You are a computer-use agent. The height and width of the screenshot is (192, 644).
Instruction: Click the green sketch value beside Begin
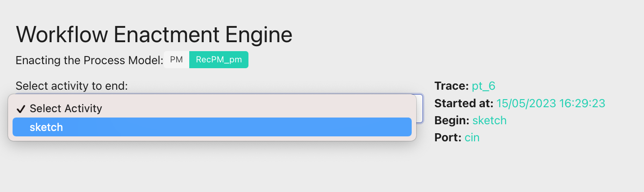pos(489,120)
